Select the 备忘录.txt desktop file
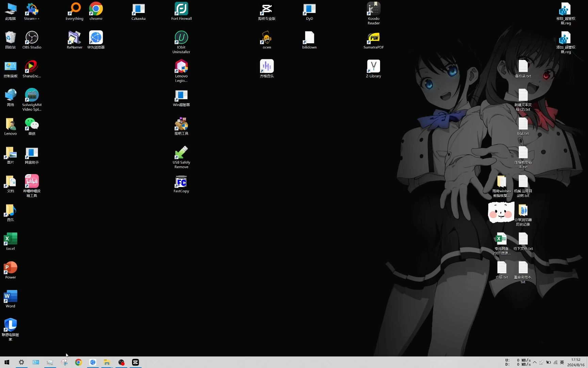Viewport: 588px width, 368px height. pos(523,68)
